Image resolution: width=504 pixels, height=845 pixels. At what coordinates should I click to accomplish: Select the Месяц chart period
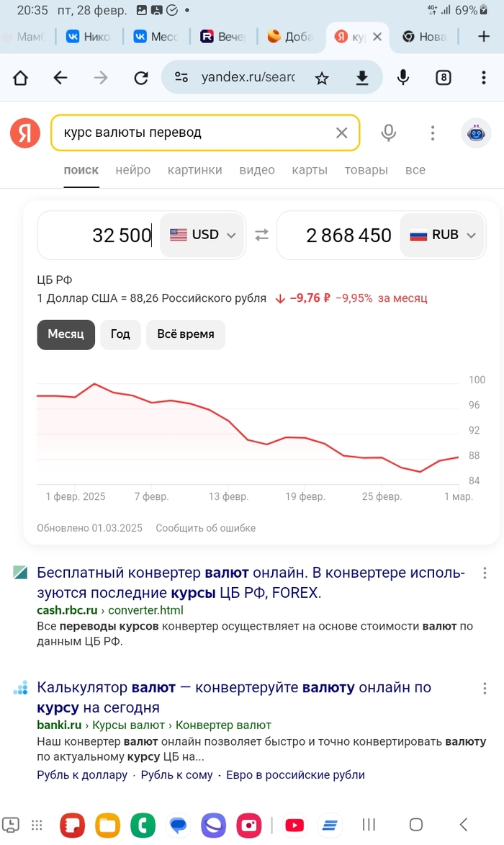66,334
